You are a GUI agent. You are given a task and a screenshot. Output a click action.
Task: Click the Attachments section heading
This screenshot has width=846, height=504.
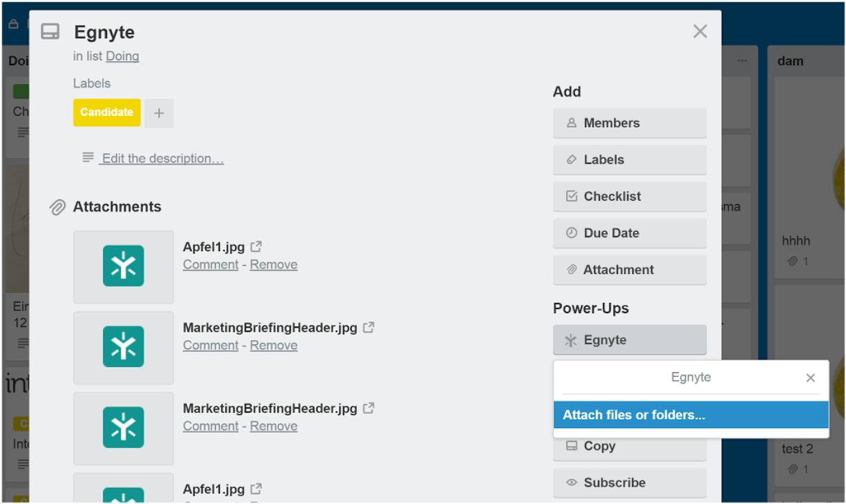tap(117, 207)
